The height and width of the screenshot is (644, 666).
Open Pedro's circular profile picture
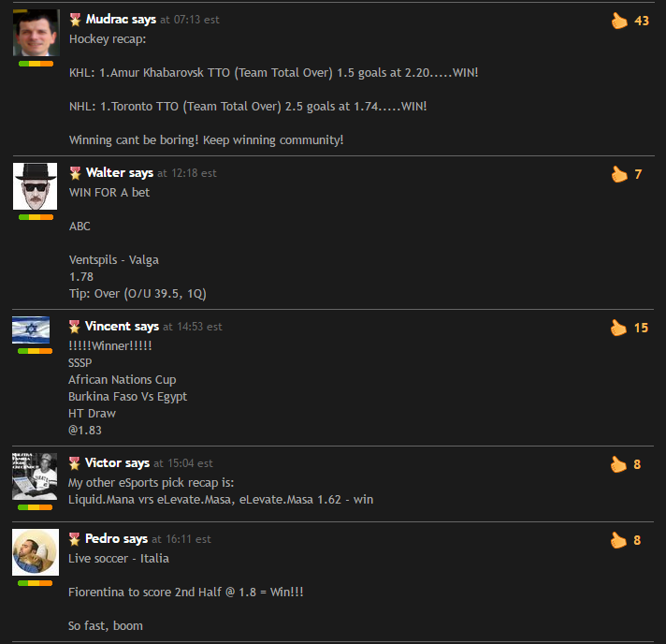click(x=36, y=552)
